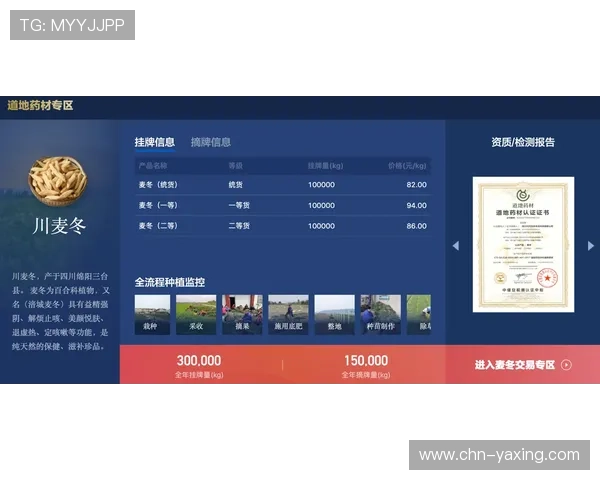The image size is (600, 480).
Task: Open the 进入麦冬交易专区 link
Action: [515, 365]
